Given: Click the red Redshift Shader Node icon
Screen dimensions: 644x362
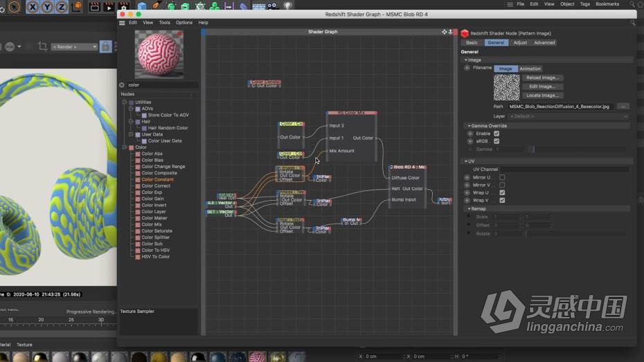Looking at the screenshot, I should [465, 34].
